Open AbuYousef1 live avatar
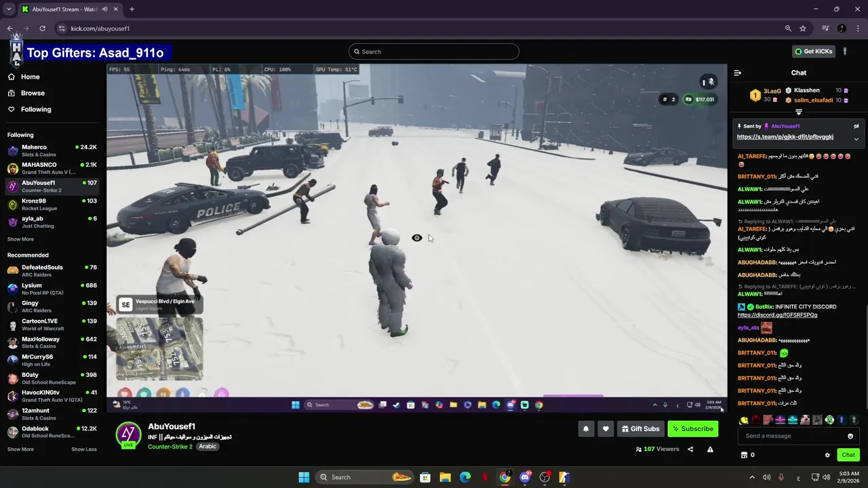Screen dimensions: 868x488 pyautogui.click(x=128, y=435)
